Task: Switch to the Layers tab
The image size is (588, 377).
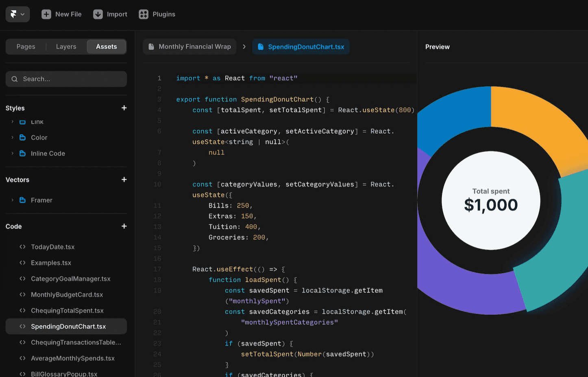Action: (x=66, y=47)
